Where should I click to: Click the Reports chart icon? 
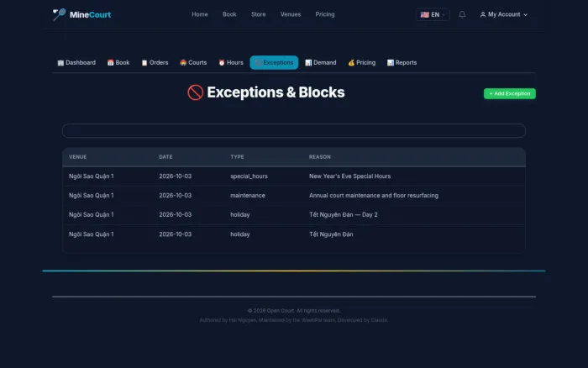coord(391,63)
